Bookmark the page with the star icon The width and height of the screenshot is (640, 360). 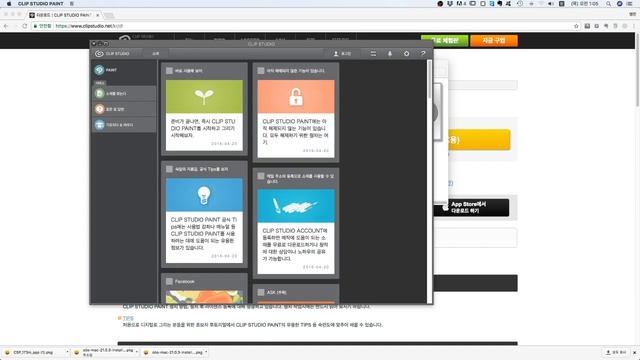[x=576, y=26]
